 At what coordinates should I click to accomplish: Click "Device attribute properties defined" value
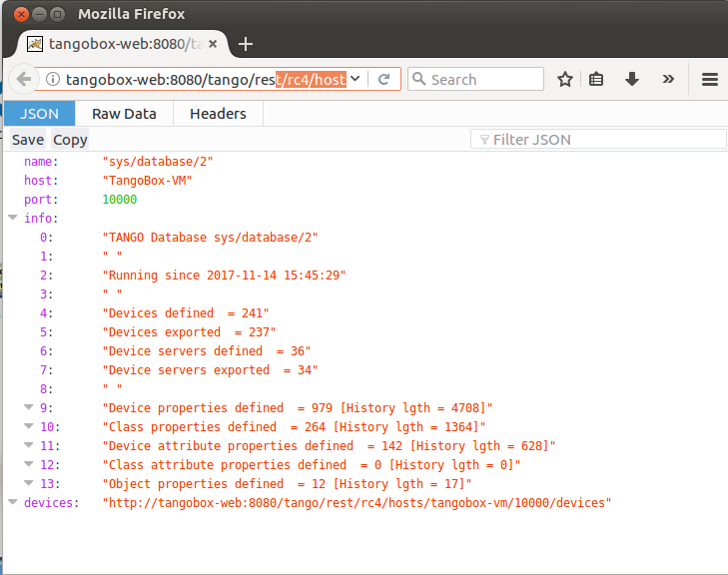click(329, 446)
